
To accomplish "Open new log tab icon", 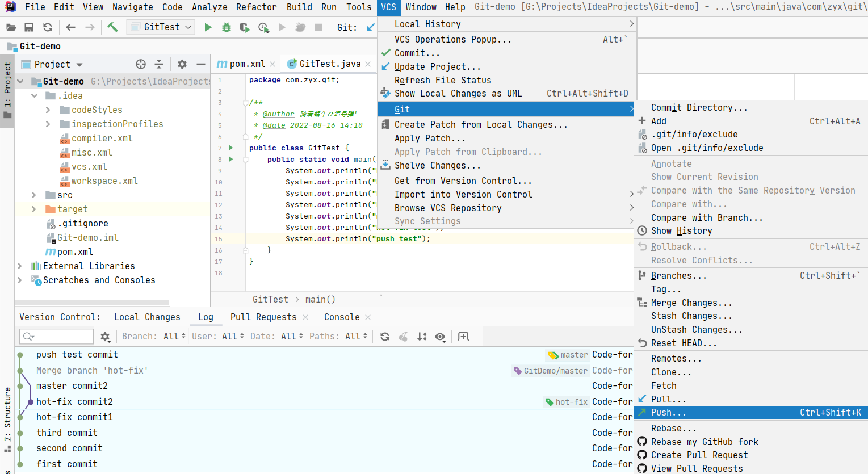I will pyautogui.click(x=463, y=337).
